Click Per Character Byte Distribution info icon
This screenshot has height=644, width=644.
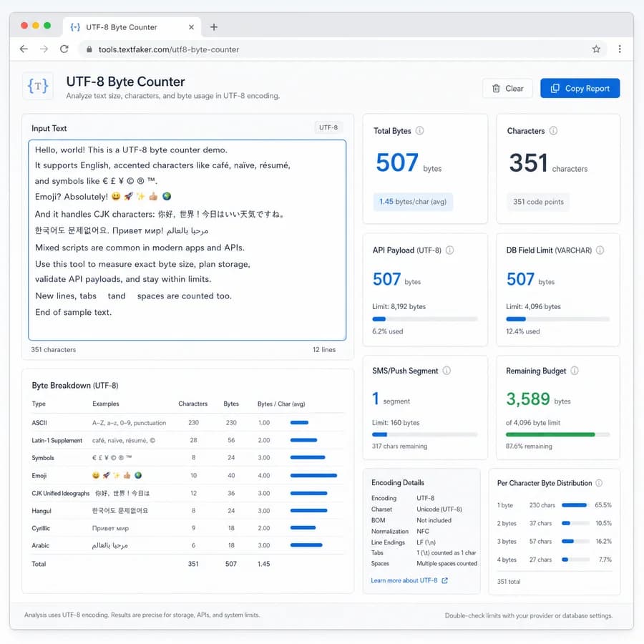click(599, 483)
